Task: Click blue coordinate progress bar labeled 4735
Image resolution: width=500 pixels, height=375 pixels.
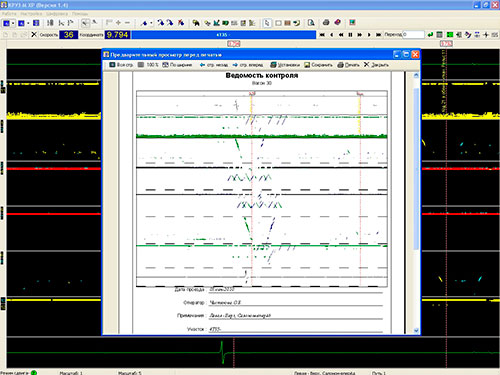Action: [x=224, y=35]
